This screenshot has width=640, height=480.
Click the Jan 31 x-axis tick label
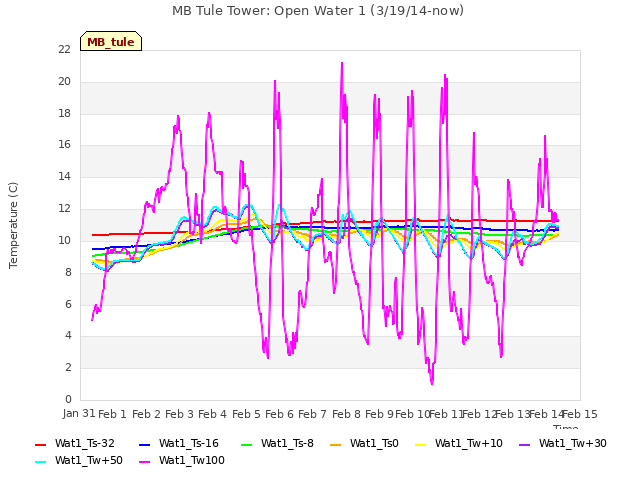[x=79, y=413]
